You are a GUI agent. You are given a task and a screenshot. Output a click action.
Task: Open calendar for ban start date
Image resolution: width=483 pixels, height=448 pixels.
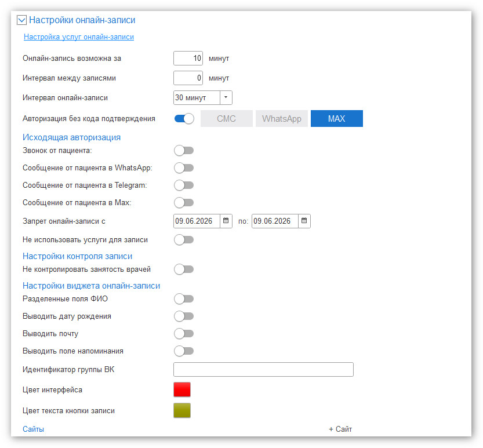coord(226,221)
